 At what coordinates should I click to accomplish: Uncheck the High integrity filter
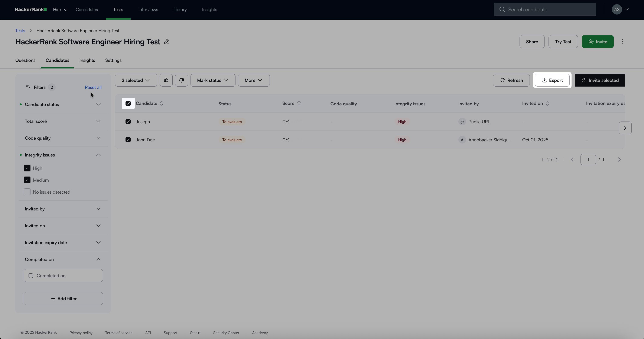tap(27, 168)
